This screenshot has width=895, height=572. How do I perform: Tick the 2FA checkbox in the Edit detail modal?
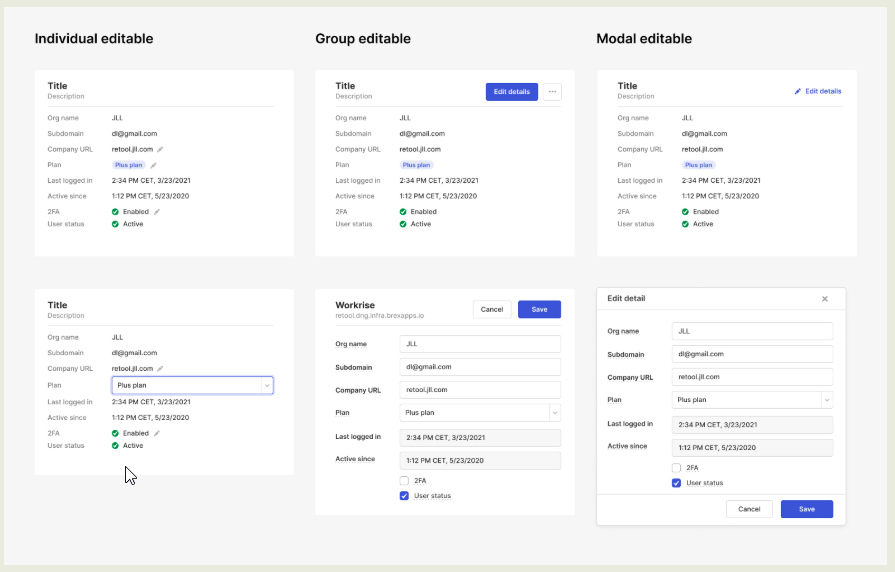pyautogui.click(x=676, y=468)
